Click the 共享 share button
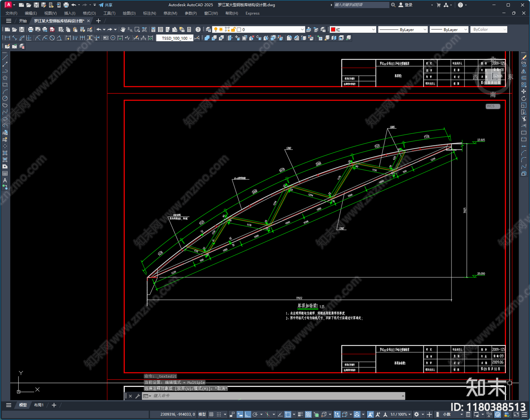The image size is (530, 420). [106, 5]
